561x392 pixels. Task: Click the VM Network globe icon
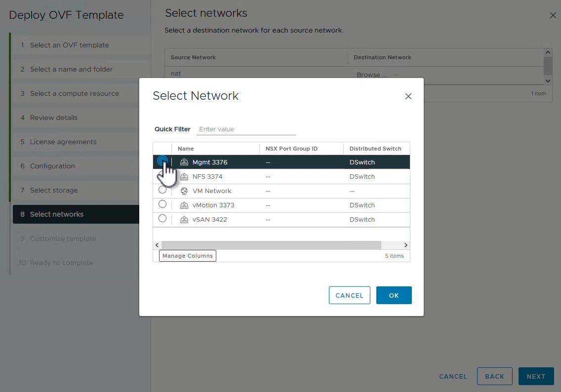click(x=184, y=191)
